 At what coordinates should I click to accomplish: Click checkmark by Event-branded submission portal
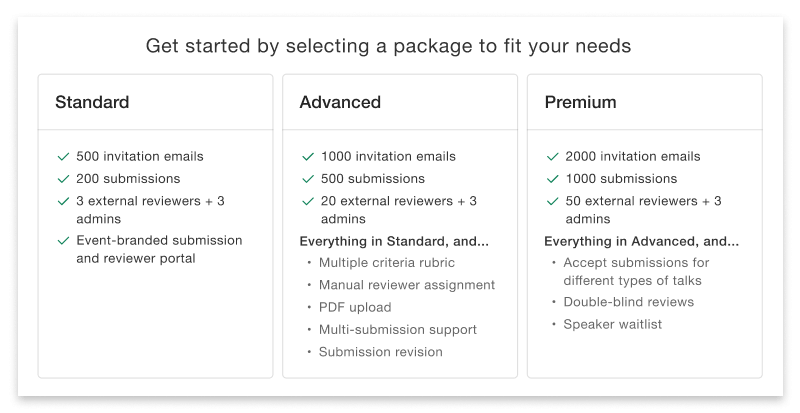[x=63, y=241]
